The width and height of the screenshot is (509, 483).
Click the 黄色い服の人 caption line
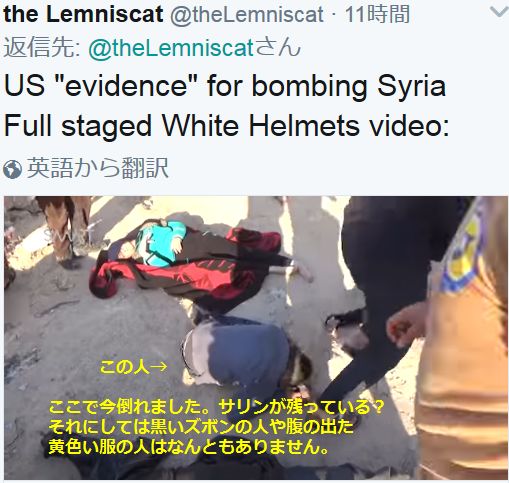pyautogui.click(x=189, y=447)
